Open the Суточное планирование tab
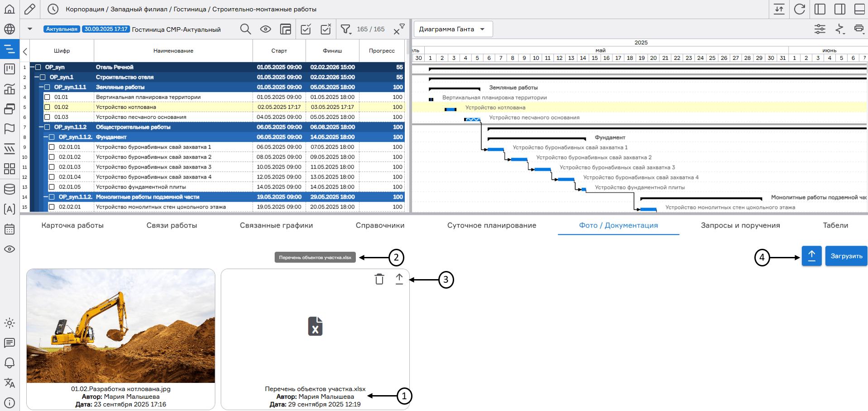Viewport: 868px width, 411px height. tap(491, 225)
